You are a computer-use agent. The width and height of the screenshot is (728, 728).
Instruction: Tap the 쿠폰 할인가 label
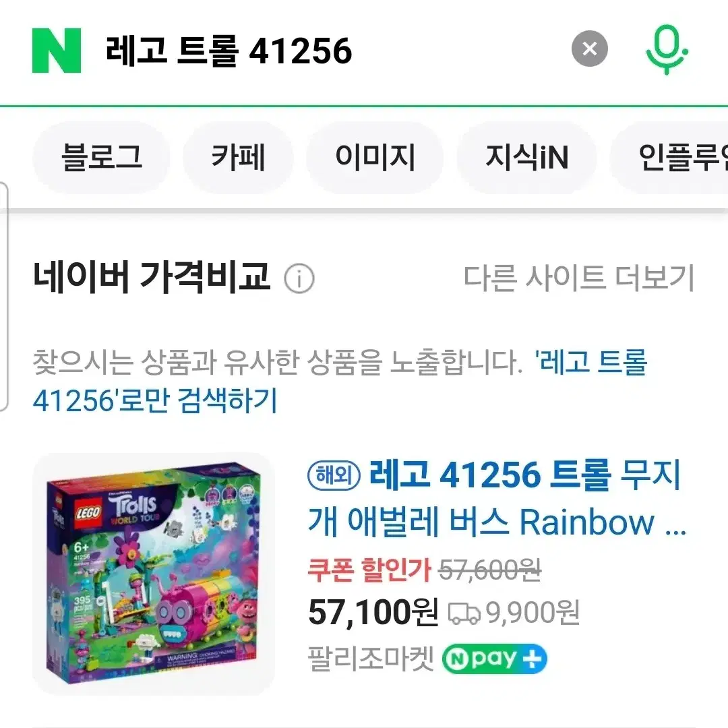369,569
